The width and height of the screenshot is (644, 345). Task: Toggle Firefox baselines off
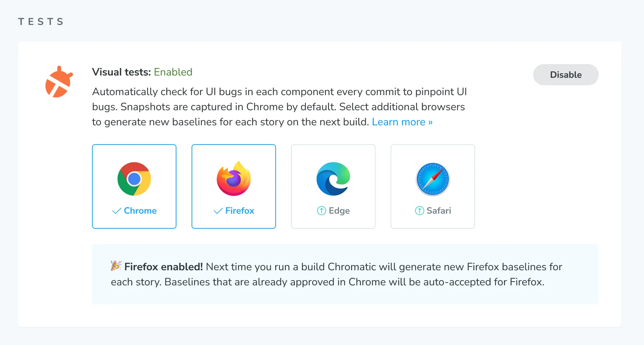(x=234, y=186)
